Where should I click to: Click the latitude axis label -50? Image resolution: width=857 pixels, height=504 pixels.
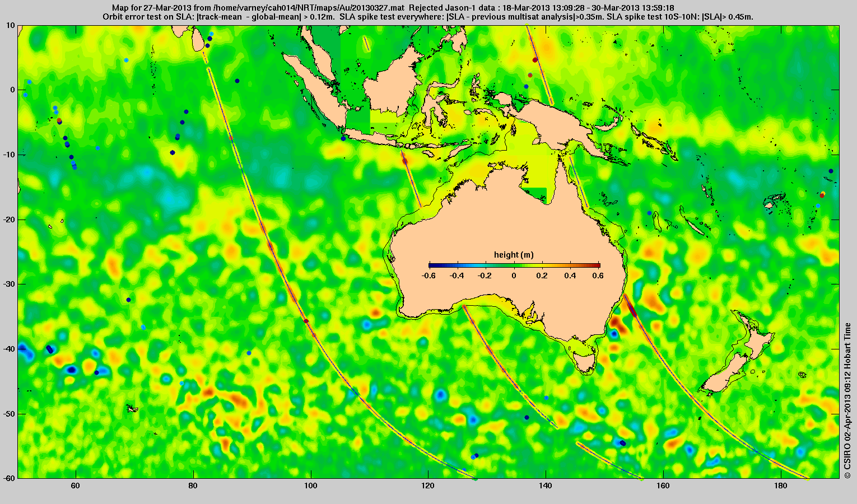(9, 414)
